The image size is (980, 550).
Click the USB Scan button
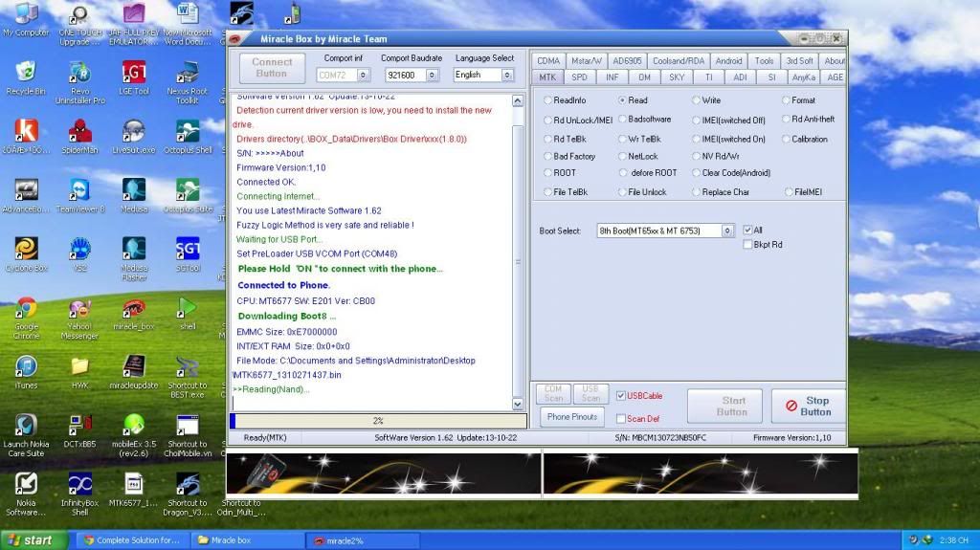[590, 393]
